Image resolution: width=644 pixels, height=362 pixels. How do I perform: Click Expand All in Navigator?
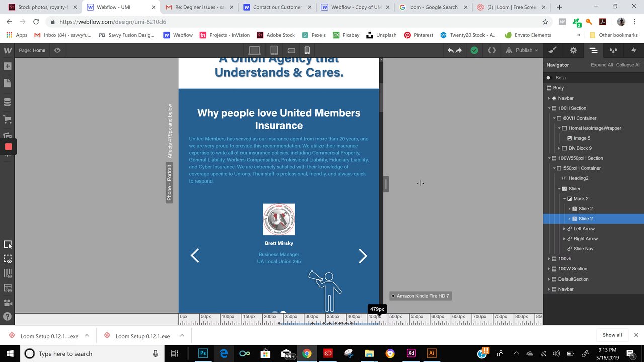601,65
